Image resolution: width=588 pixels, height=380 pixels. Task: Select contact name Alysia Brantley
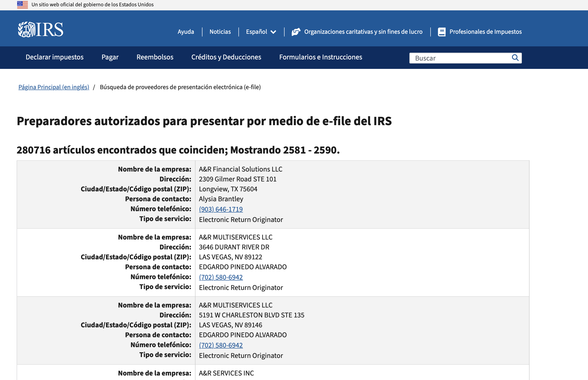click(221, 199)
